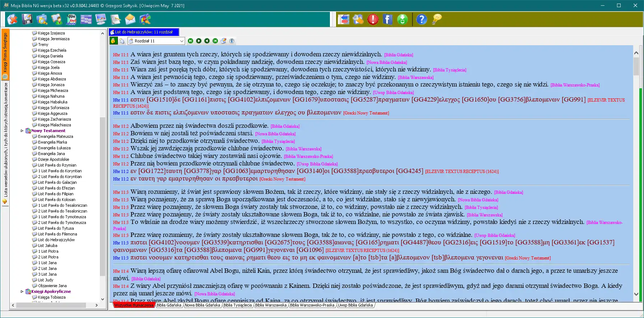This screenshot has height=318, width=644.
Task: Click the book tree scrollbar up arrow
Action: [102, 33]
